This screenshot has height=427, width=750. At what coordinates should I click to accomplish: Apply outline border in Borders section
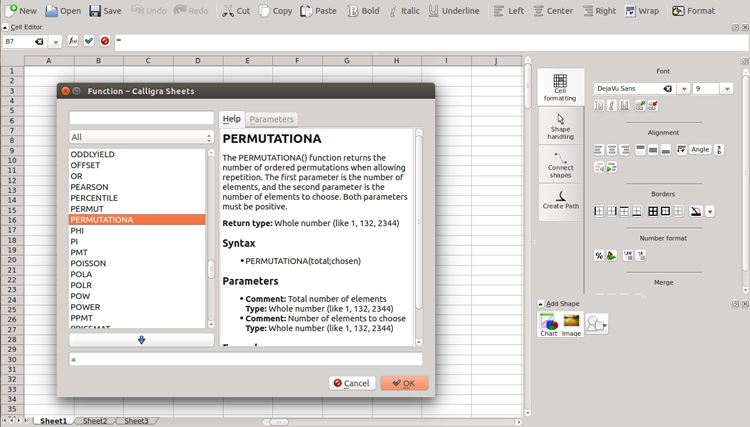(665, 211)
